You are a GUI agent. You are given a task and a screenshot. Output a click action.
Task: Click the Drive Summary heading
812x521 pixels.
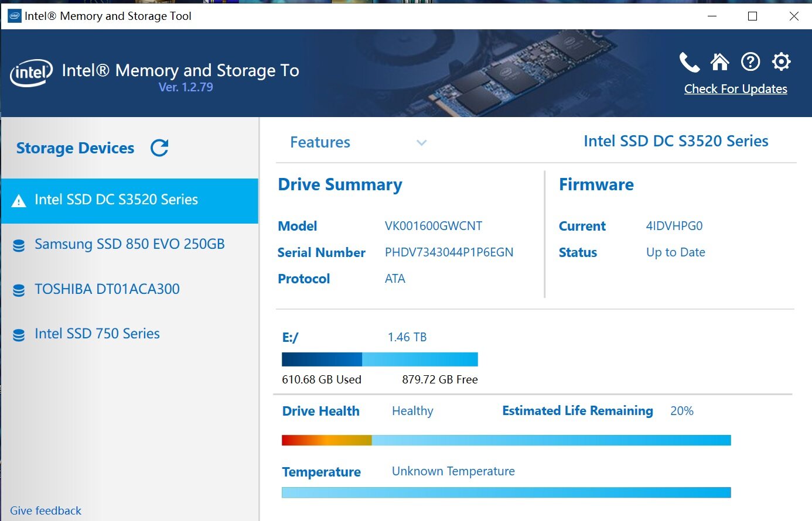coord(340,185)
